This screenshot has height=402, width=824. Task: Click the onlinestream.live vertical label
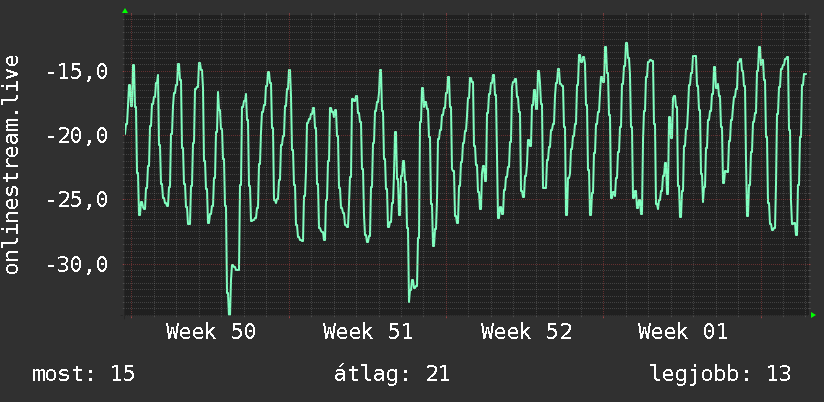(12, 164)
